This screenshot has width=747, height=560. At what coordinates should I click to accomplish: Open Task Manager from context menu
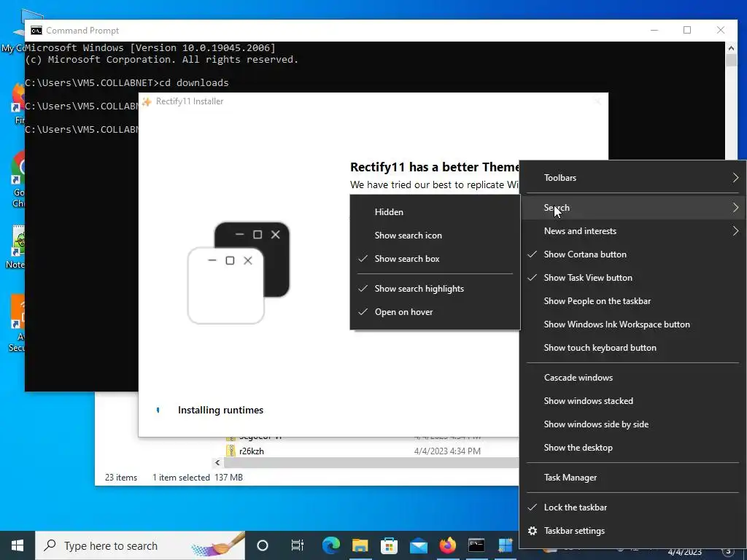tap(634, 478)
